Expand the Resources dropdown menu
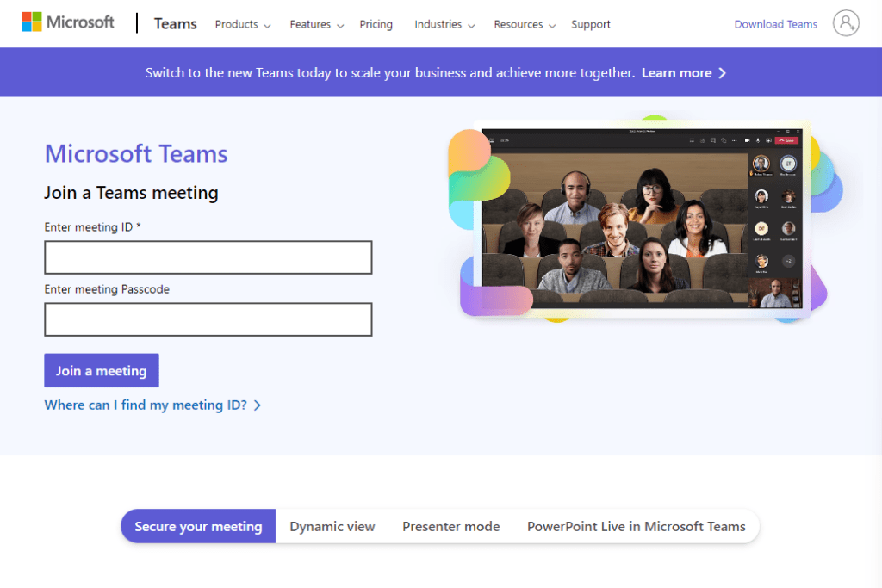Image resolution: width=882 pixels, height=588 pixels. coord(525,24)
